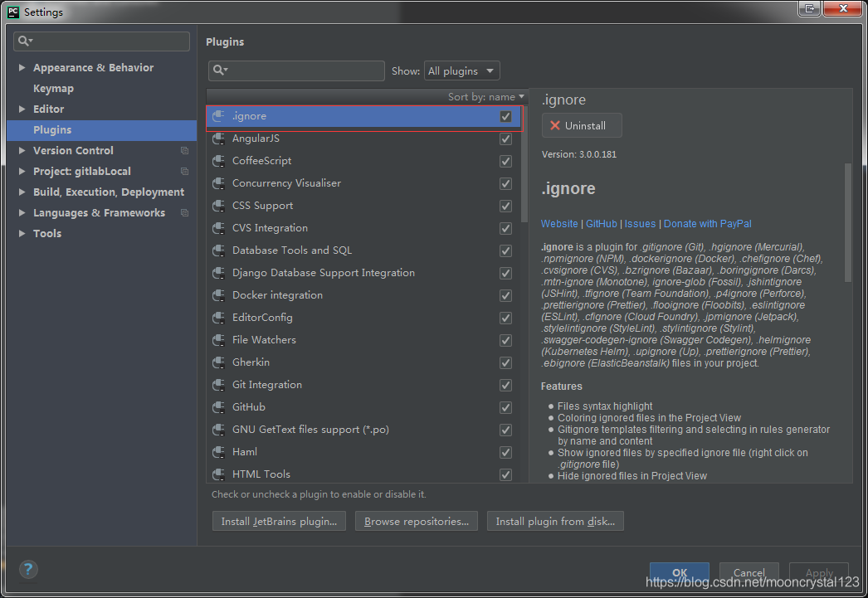The width and height of the screenshot is (868, 598).
Task: Expand the Editor tree arrow
Action: (22, 109)
